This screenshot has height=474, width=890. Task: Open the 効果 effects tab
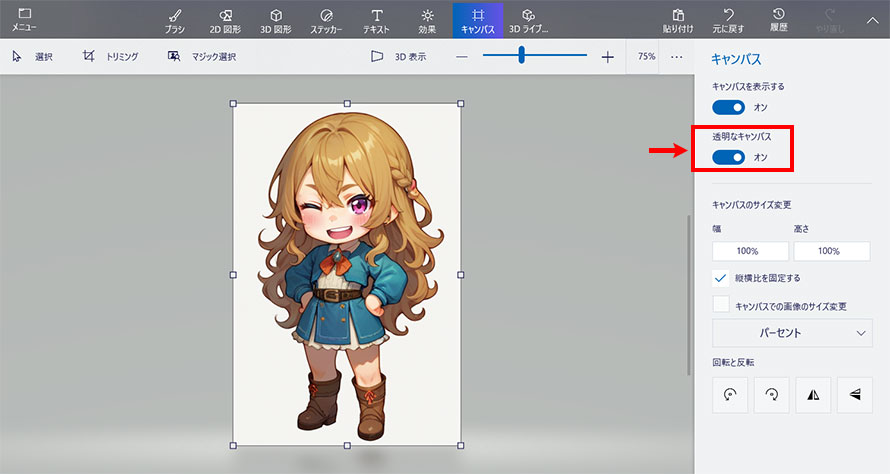tap(427, 21)
